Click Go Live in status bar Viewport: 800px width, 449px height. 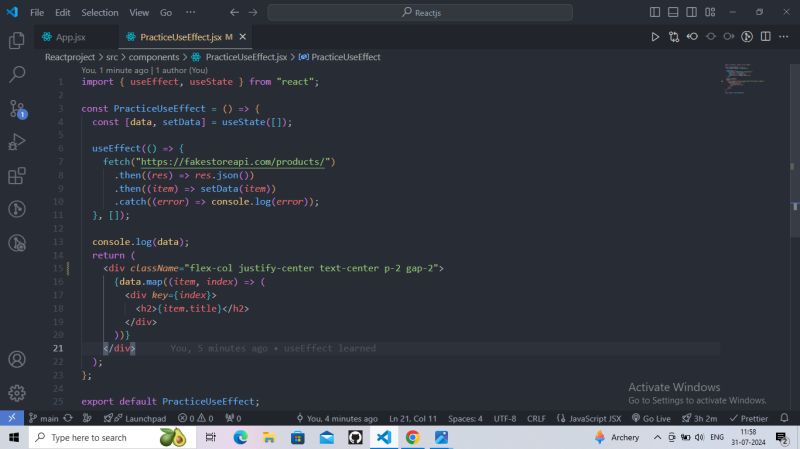point(652,418)
